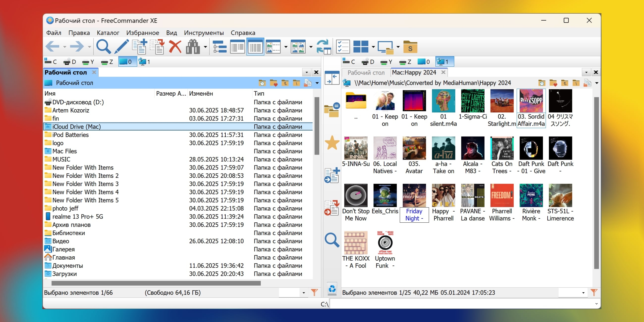Click the Search magnifier toolbar icon
Image resolution: width=644 pixels, height=322 pixels.
(x=103, y=47)
